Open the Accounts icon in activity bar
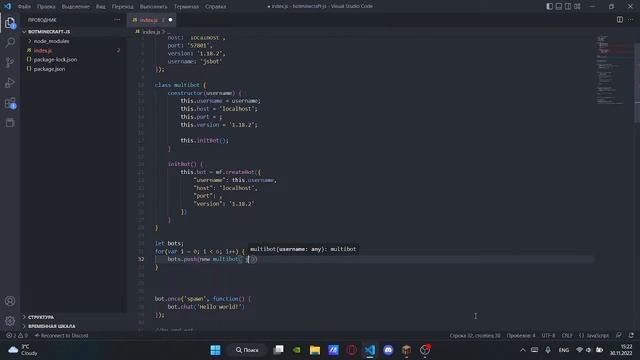 click(10, 301)
